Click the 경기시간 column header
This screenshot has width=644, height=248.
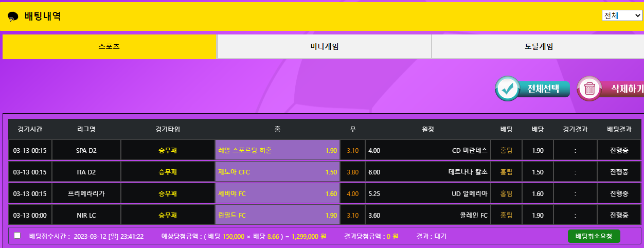coord(30,129)
